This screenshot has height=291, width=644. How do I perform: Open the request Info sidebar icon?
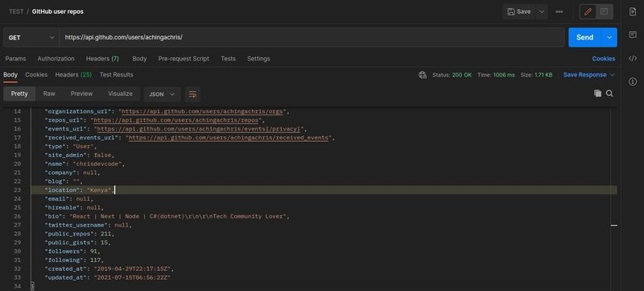click(x=633, y=81)
